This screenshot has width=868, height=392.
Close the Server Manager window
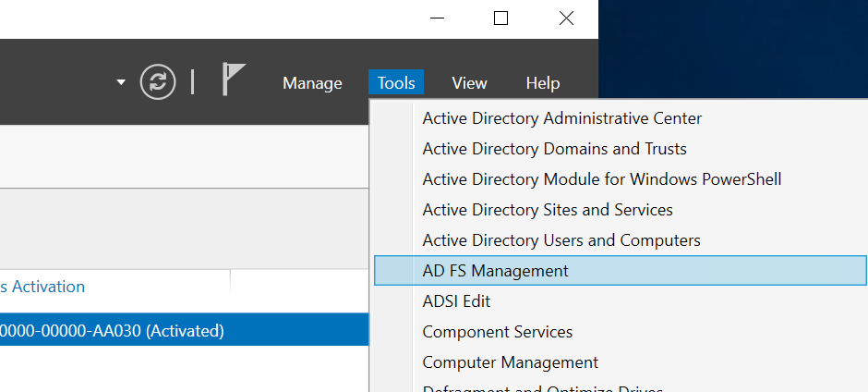(x=566, y=18)
